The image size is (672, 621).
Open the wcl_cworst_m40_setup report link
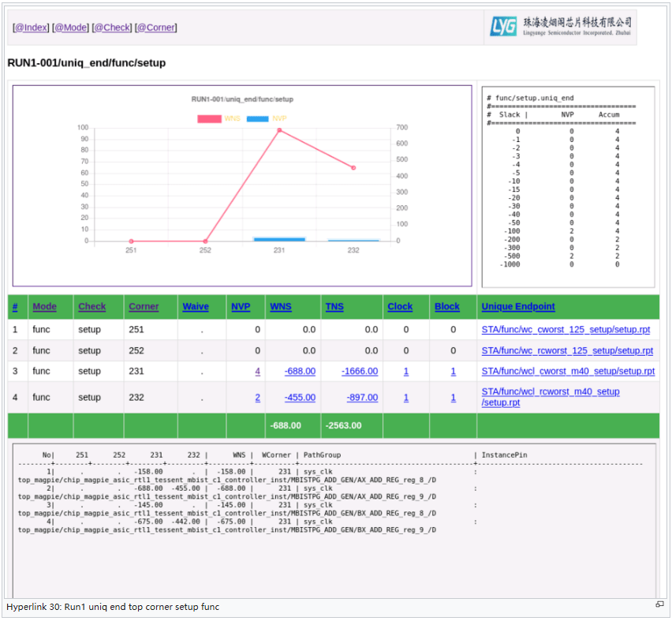point(568,371)
